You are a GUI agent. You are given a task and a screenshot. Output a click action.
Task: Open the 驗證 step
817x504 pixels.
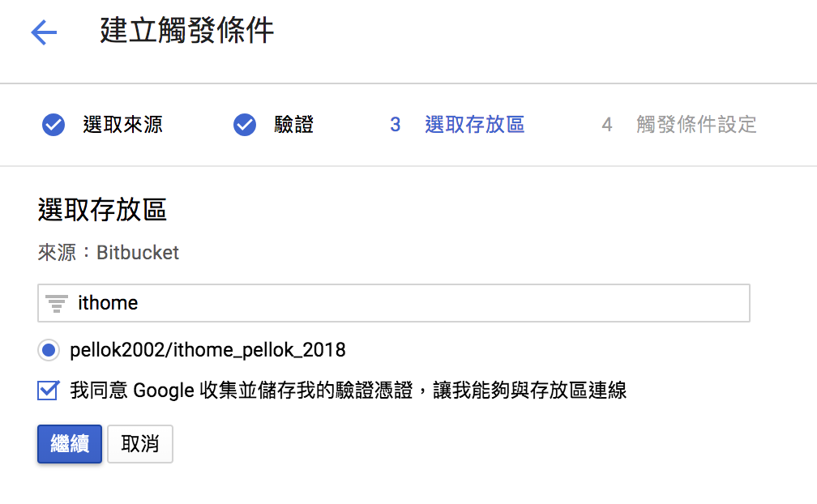[x=294, y=125]
